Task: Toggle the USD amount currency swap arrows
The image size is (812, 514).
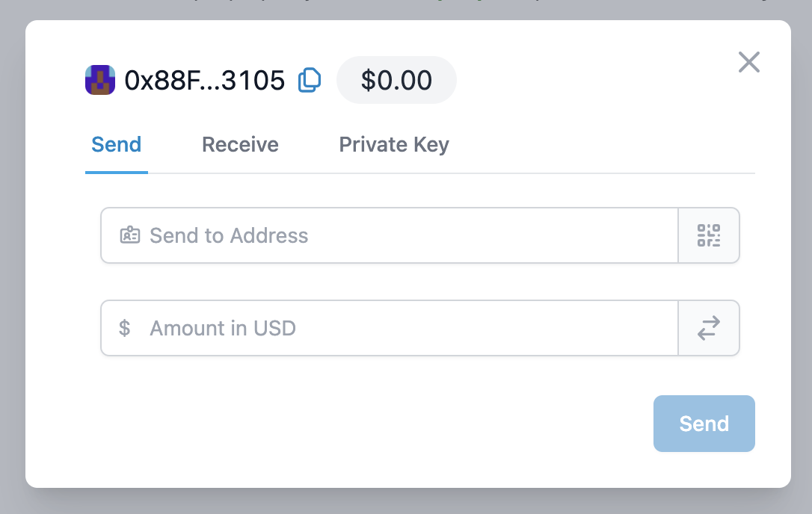Action: 709,328
